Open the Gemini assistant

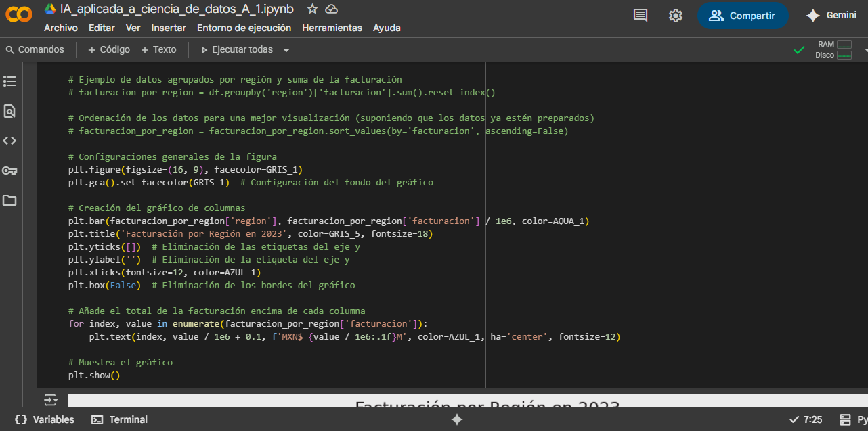coord(832,16)
